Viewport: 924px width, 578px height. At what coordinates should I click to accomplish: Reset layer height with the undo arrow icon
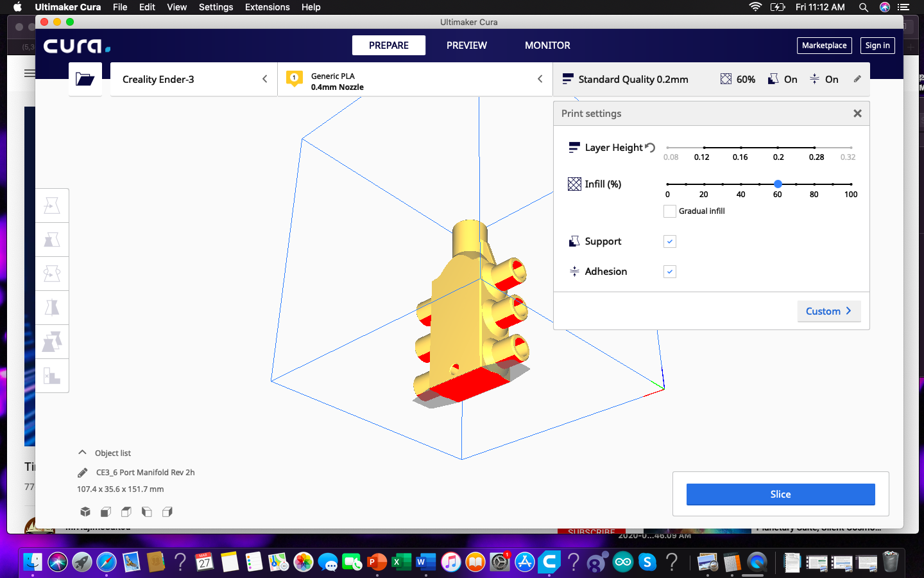coord(650,147)
